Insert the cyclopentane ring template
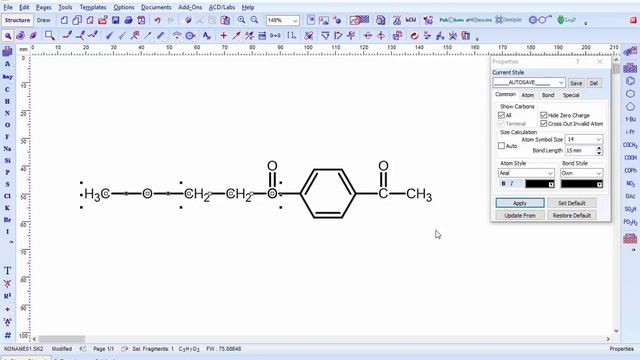This screenshot has height=360, width=640. pos(630,107)
